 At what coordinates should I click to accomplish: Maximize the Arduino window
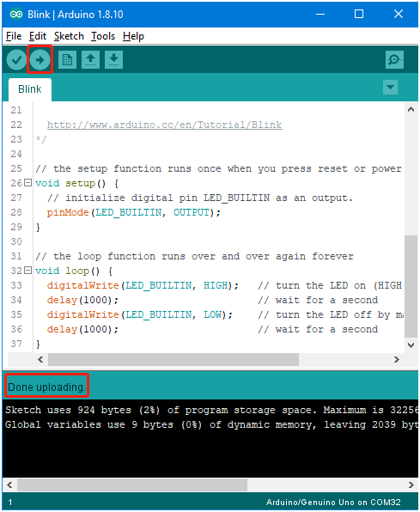click(x=359, y=14)
